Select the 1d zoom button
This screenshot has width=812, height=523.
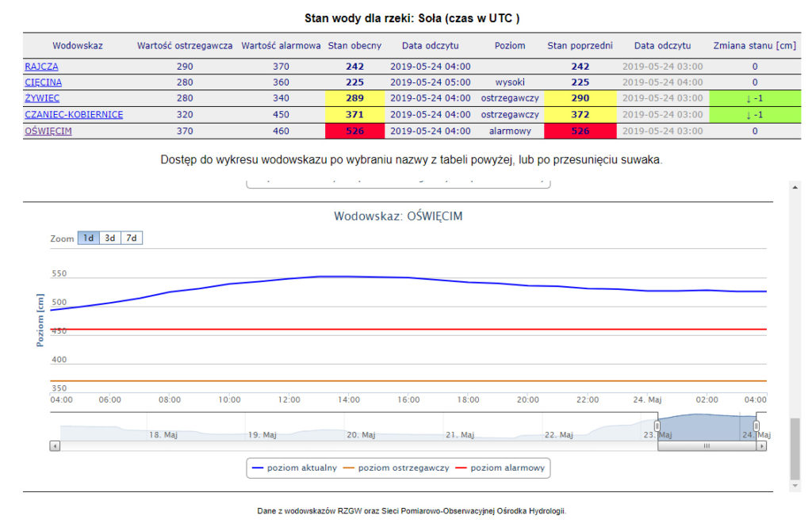tap(89, 238)
